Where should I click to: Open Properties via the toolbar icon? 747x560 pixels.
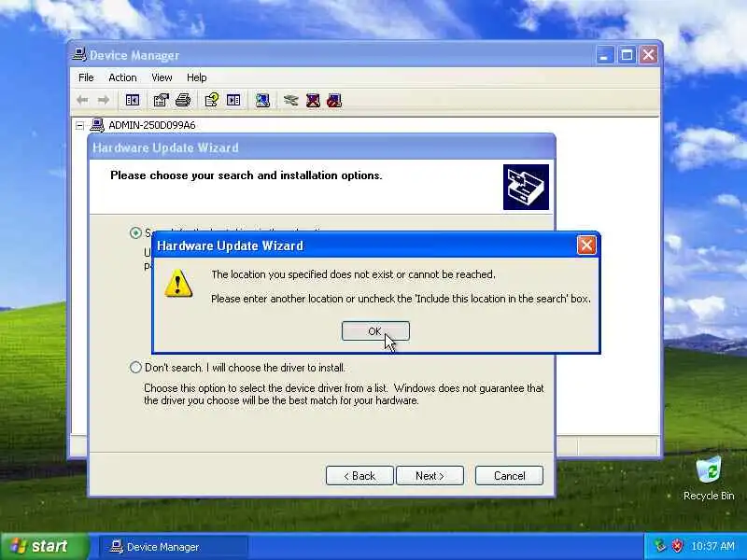point(161,100)
